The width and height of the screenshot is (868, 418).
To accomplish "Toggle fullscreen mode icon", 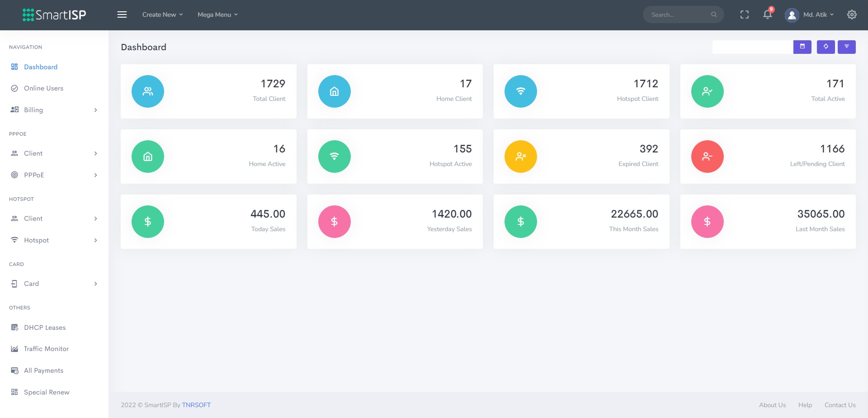I will 745,14.
